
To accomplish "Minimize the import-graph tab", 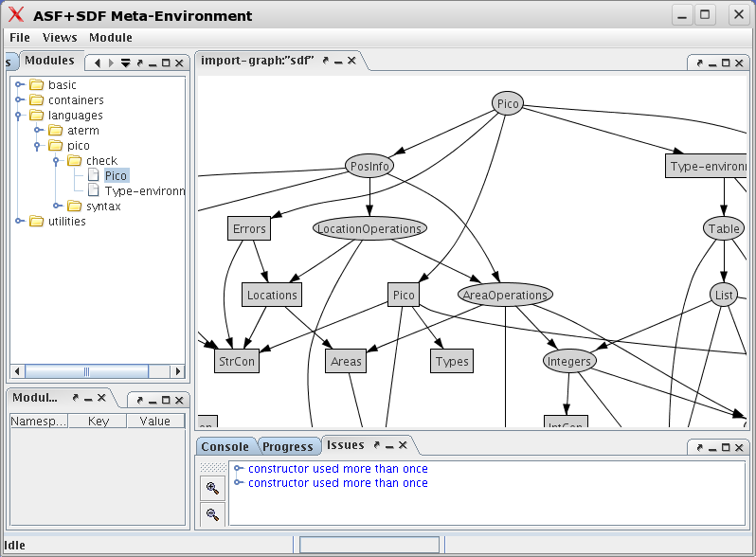I will pyautogui.click(x=338, y=61).
